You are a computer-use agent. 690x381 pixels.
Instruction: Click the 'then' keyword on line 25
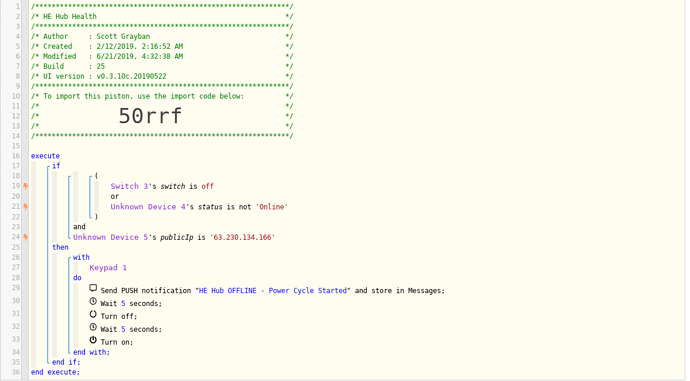point(60,247)
